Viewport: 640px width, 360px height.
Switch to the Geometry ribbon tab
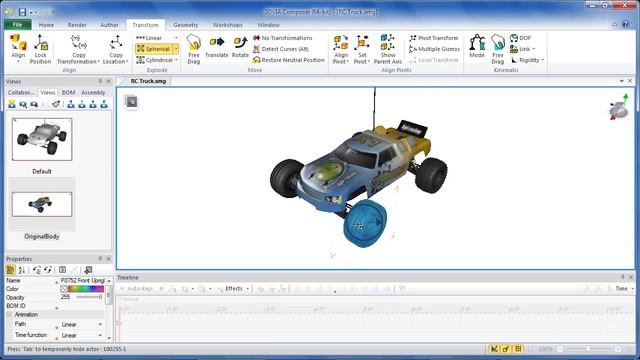pyautogui.click(x=186, y=25)
